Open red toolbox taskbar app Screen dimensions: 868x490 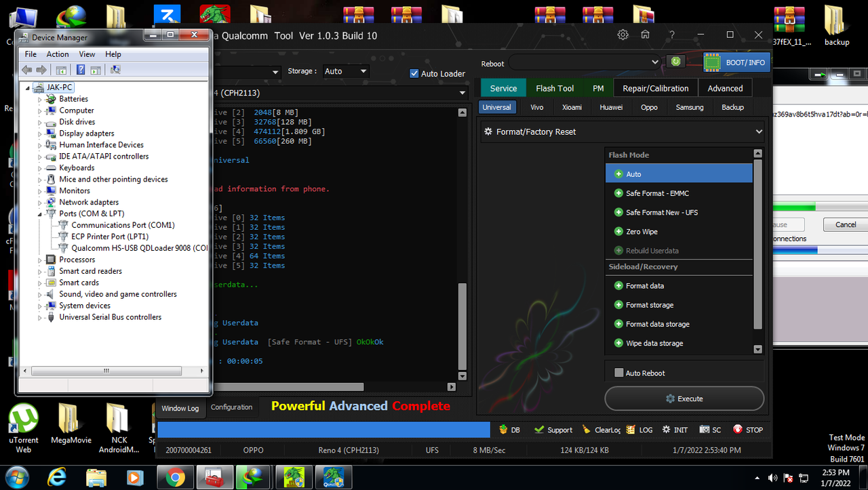(215, 477)
